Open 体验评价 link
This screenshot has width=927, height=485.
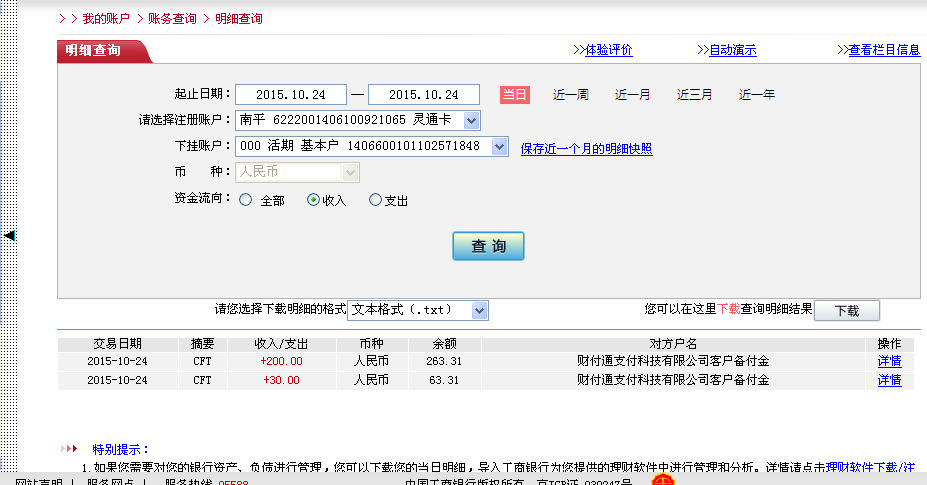point(608,50)
